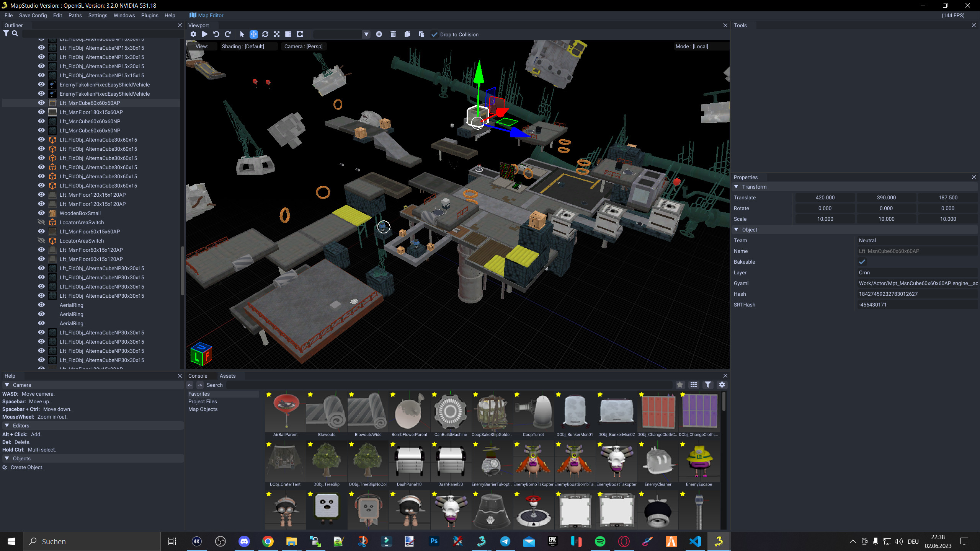This screenshot has width=980, height=551.
Task: Collapse the Camera help section
Action: [x=7, y=385]
